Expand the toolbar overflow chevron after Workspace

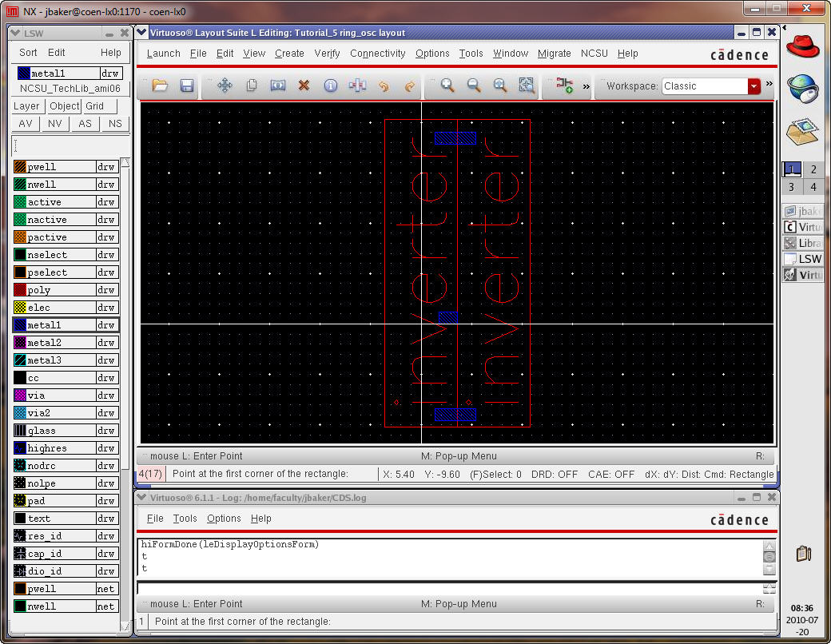tap(769, 84)
